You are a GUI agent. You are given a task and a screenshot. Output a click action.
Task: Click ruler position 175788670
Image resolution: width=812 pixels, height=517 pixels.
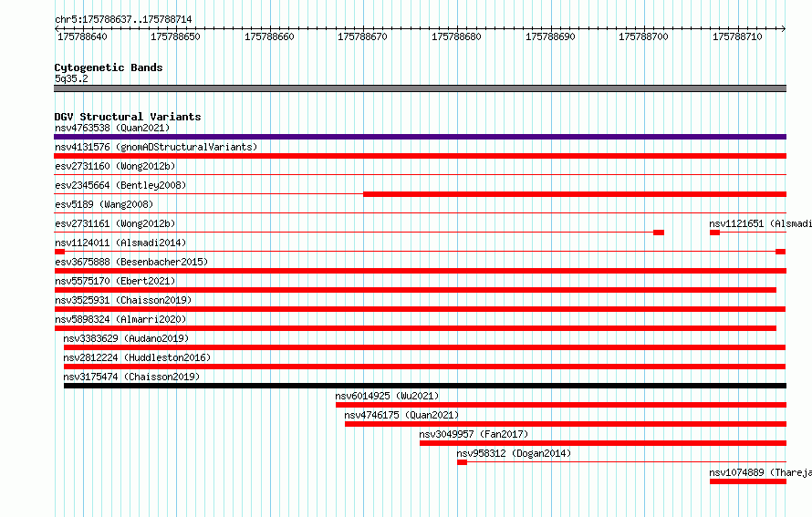362,36
